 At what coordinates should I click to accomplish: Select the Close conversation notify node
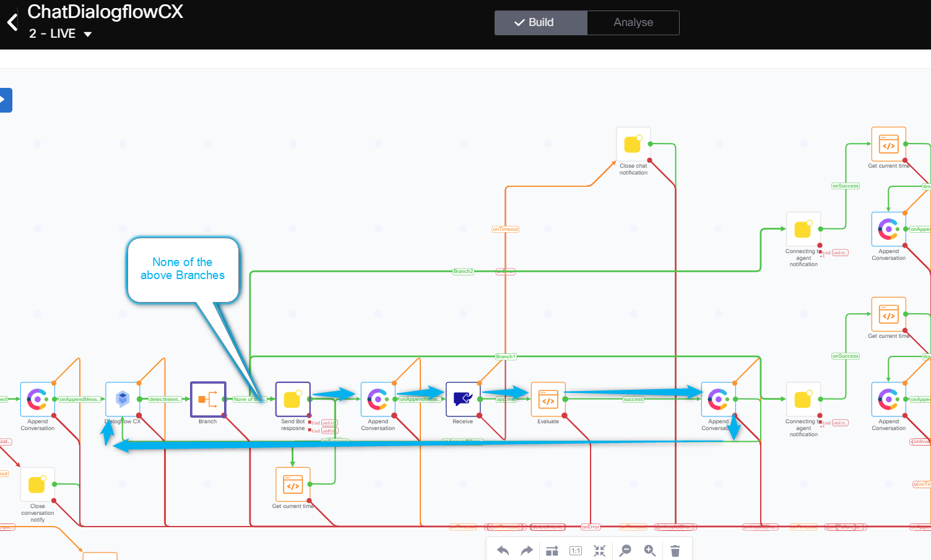[38, 484]
